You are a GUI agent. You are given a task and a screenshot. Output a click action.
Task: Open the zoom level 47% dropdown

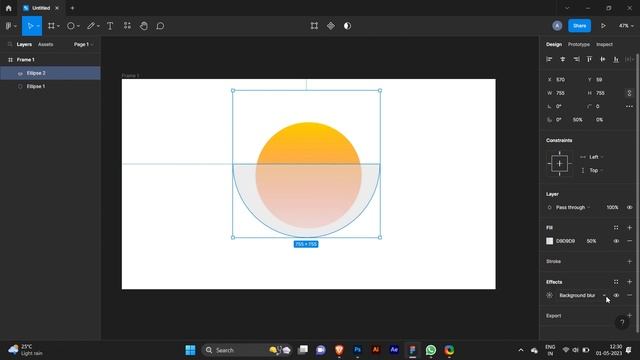click(x=626, y=26)
